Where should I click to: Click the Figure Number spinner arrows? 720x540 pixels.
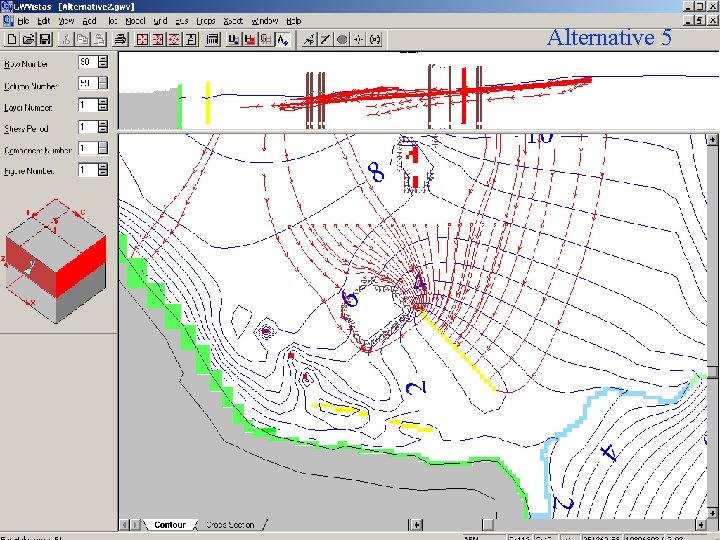[x=103, y=170]
